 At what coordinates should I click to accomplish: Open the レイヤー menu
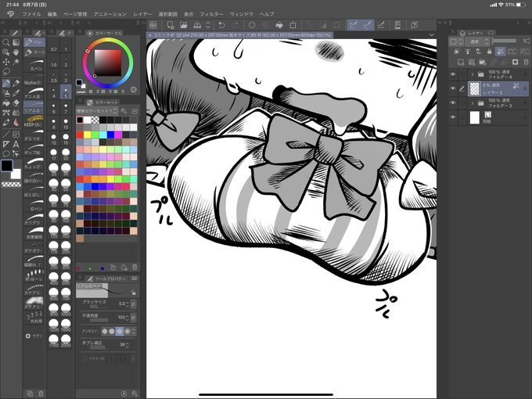tap(142, 14)
